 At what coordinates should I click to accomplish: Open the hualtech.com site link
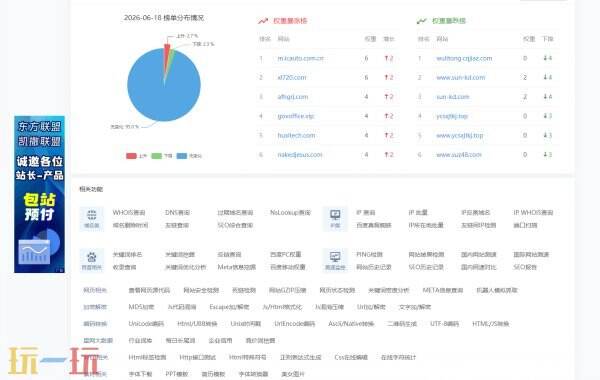click(x=296, y=135)
